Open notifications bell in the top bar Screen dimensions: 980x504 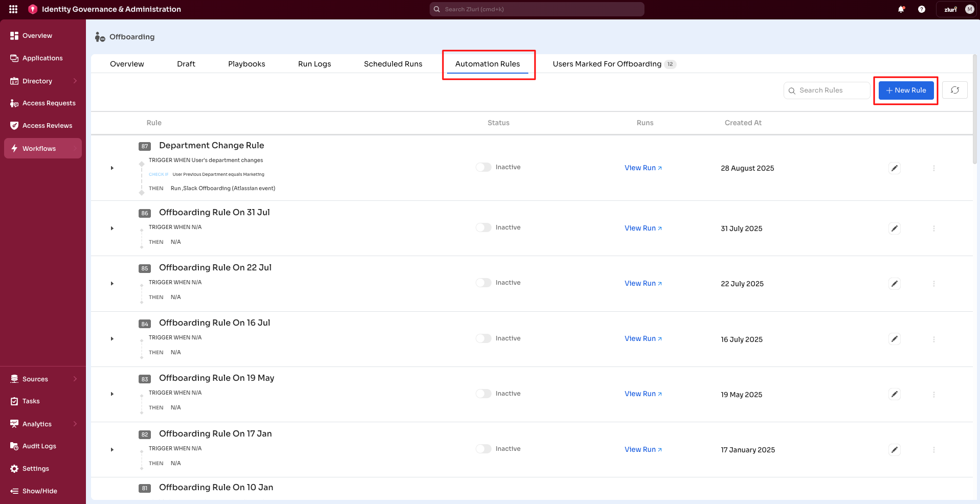pyautogui.click(x=901, y=9)
